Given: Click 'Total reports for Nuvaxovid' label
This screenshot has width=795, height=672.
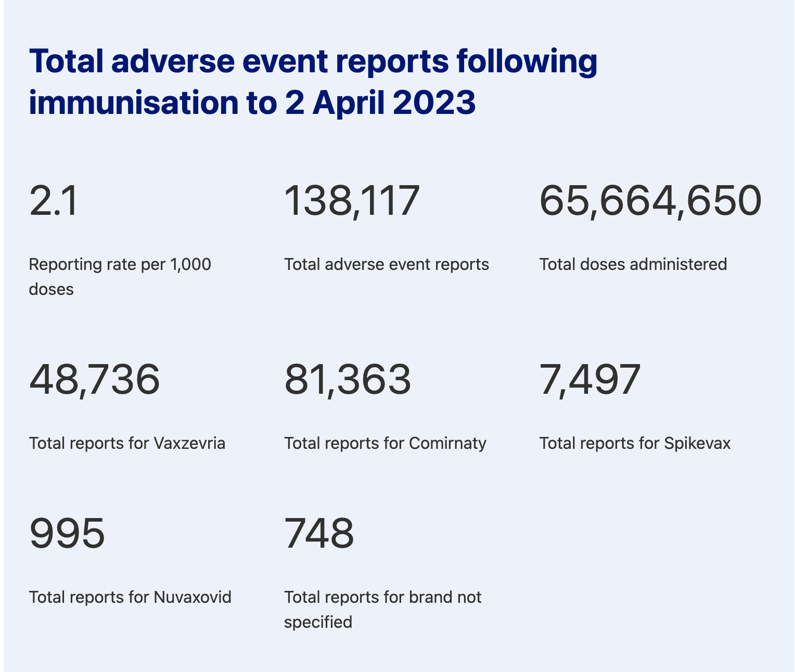Looking at the screenshot, I should 130,597.
